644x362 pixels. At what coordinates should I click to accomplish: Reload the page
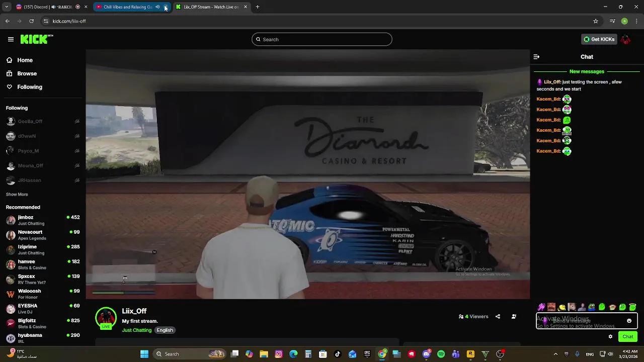(x=31, y=21)
